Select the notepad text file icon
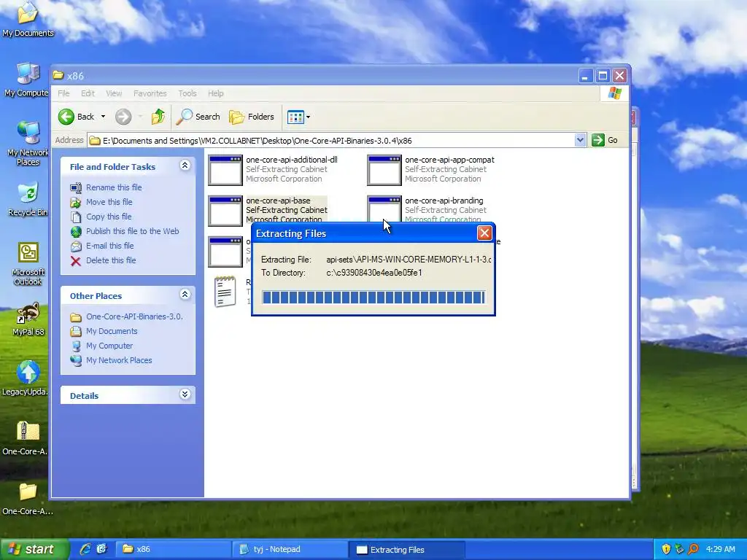Viewport: 747px width, 560px height. (x=225, y=292)
